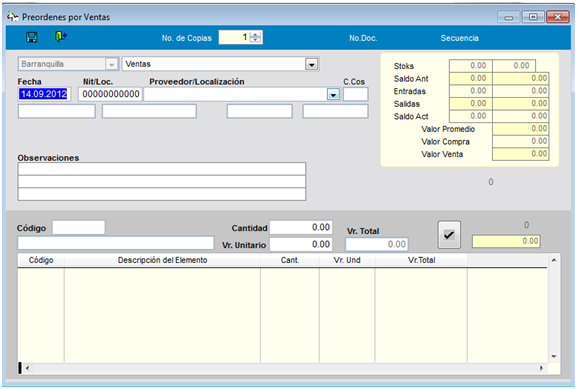Screen dimensions: 577x389
Task: Click the Valor Compra value box
Action: click(521, 141)
